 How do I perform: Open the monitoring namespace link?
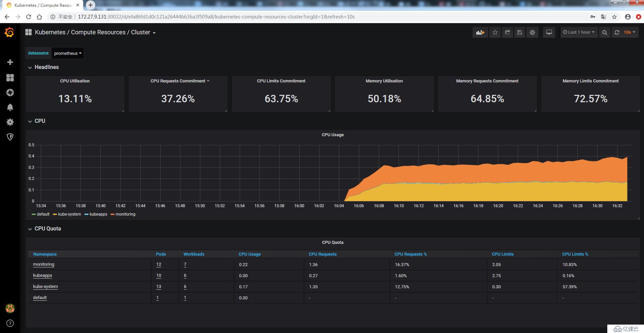pos(43,264)
